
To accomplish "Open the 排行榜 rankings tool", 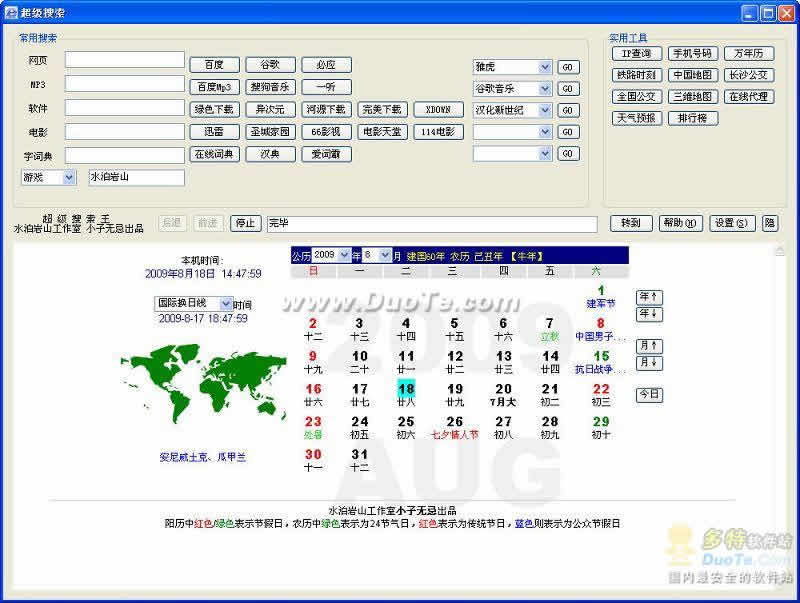I will tap(693, 118).
